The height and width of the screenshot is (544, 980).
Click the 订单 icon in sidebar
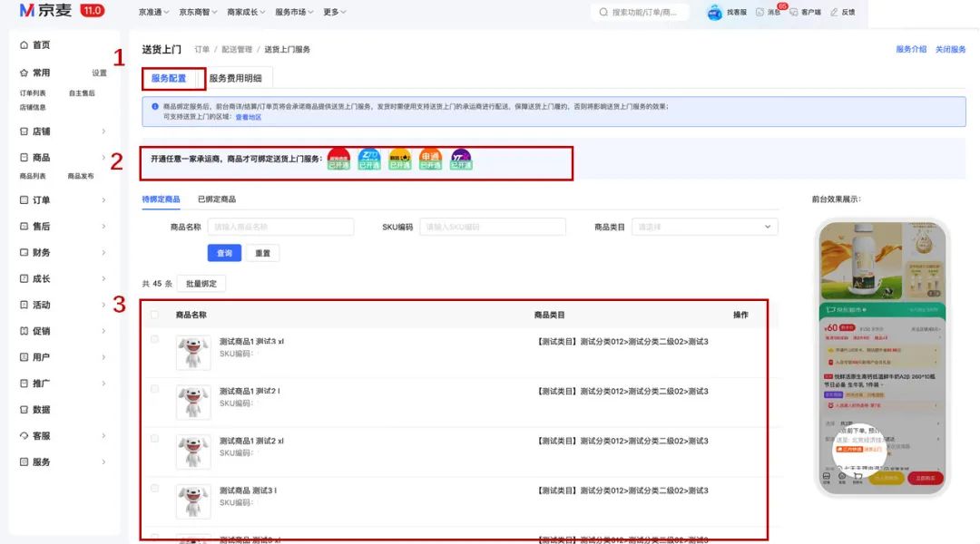pyautogui.click(x=24, y=200)
